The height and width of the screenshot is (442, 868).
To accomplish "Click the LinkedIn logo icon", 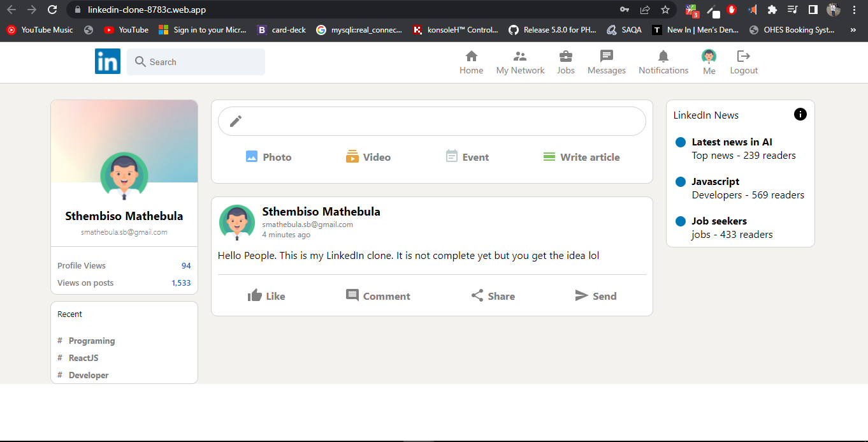I will [107, 62].
